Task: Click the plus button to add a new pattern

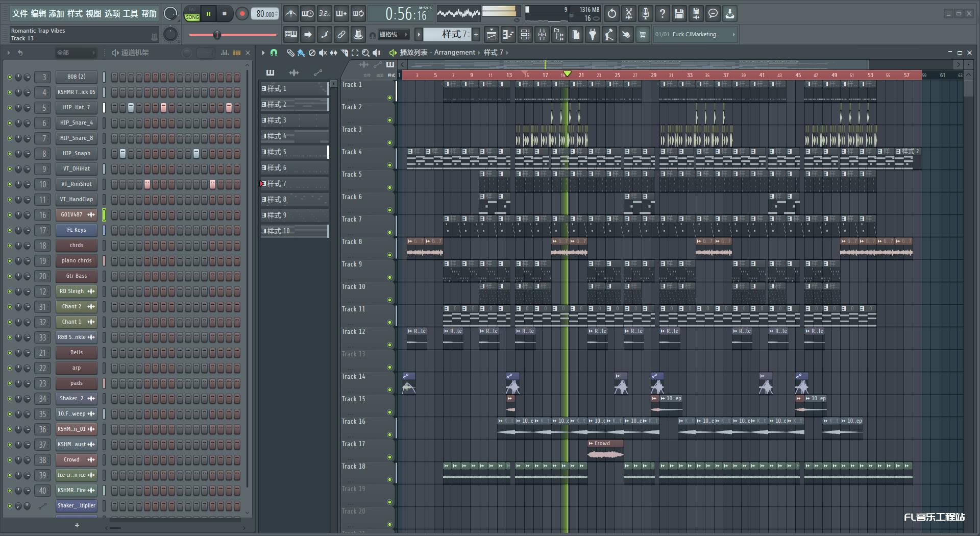Action: click(476, 34)
